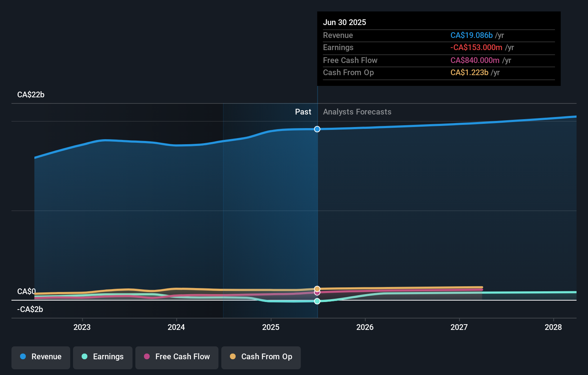Viewport: 588px width, 375px height.
Task: Select the Earnings data point marker on the chart
Action: [317, 301]
